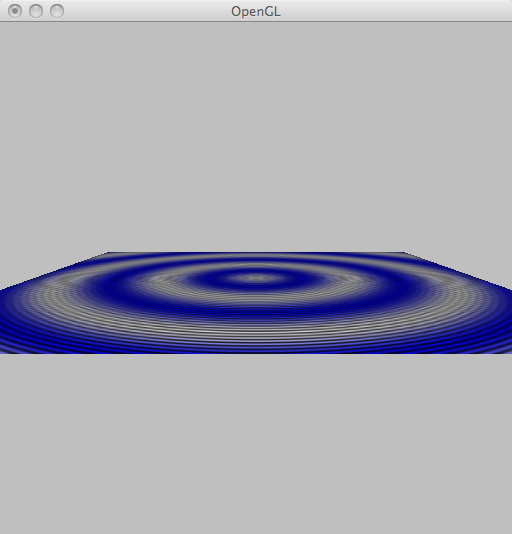This screenshot has width=512, height=534.
Task: Minimize the OpenGL window using the middle button
Action: (x=36, y=11)
